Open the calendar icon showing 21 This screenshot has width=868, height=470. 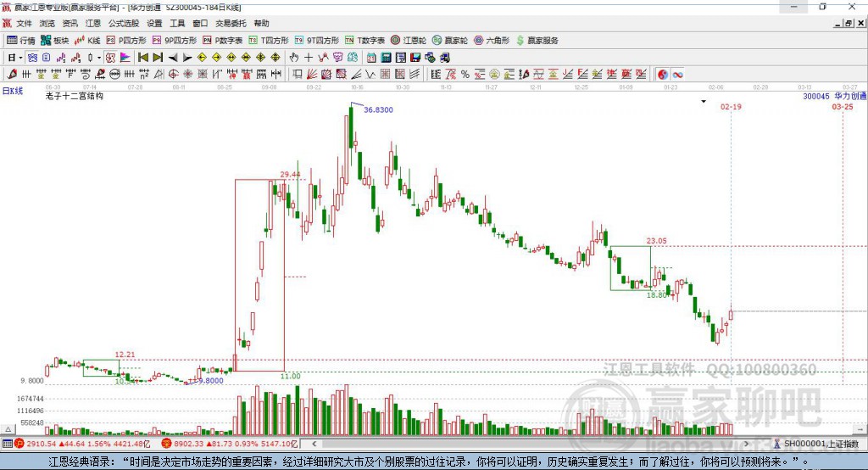[371, 57]
